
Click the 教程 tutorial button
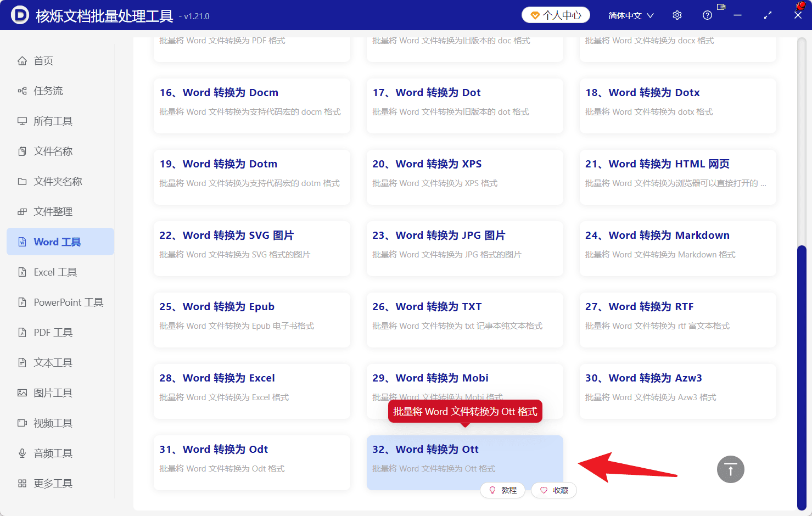(502, 490)
